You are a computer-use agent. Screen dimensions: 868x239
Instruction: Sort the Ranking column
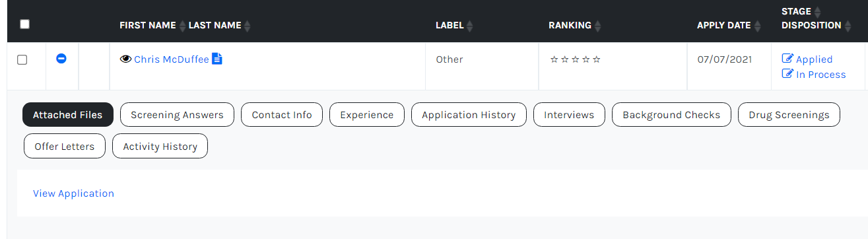[x=597, y=26]
